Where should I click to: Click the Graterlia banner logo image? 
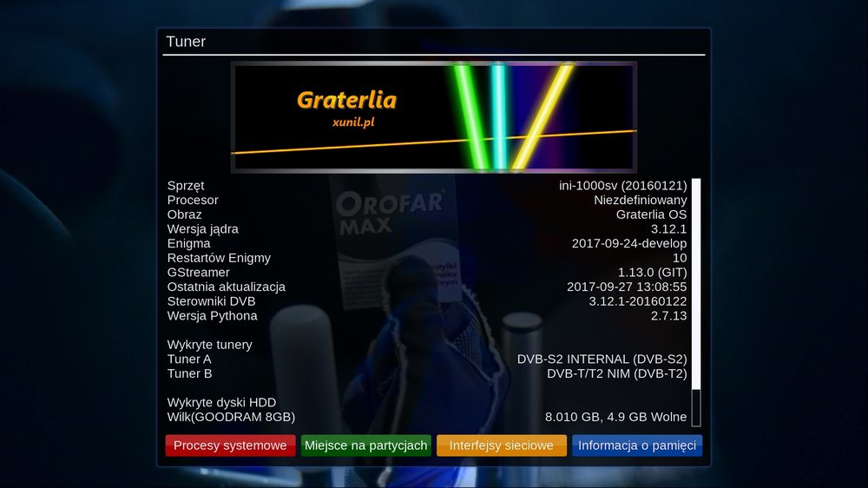point(434,117)
